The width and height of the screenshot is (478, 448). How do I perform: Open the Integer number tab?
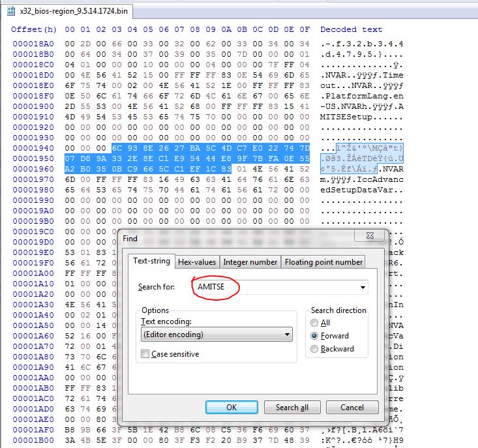(250, 262)
